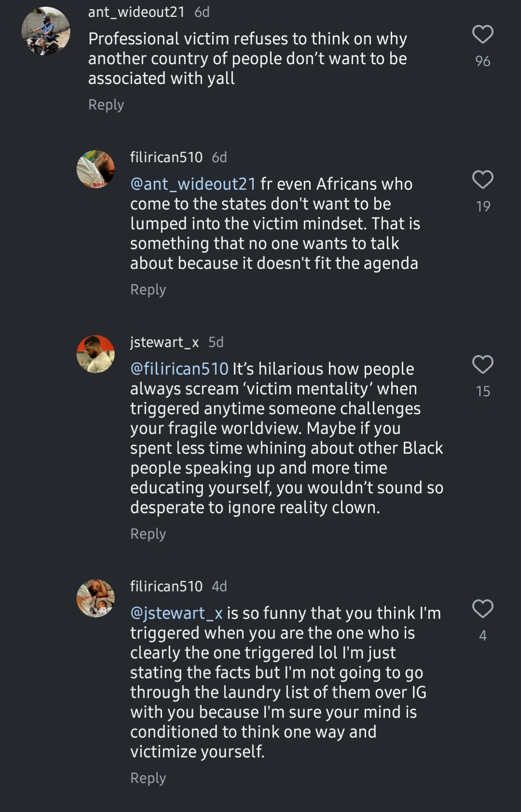This screenshot has width=521, height=812.
Task: Open filirican510's avatar on the 6d reply
Action: [x=96, y=169]
